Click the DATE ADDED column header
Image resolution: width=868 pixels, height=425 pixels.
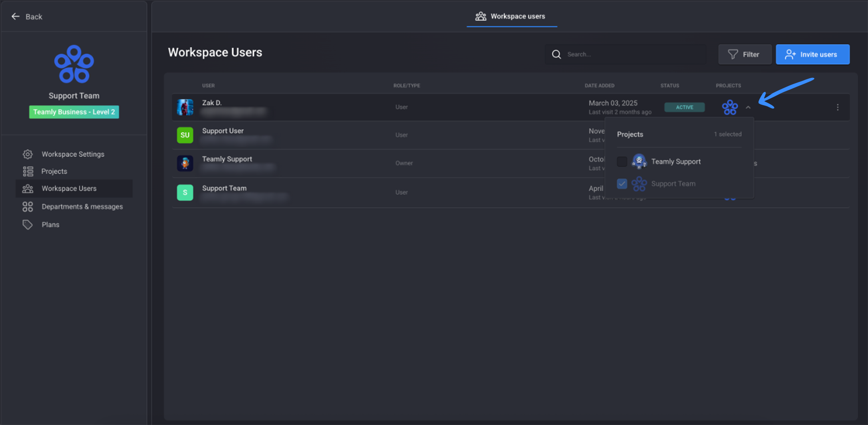tap(600, 86)
